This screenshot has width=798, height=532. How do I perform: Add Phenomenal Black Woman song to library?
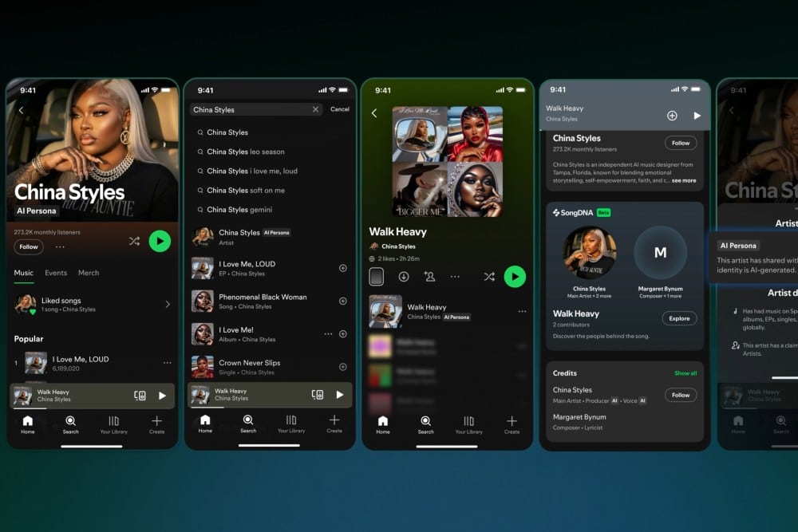pos(343,301)
